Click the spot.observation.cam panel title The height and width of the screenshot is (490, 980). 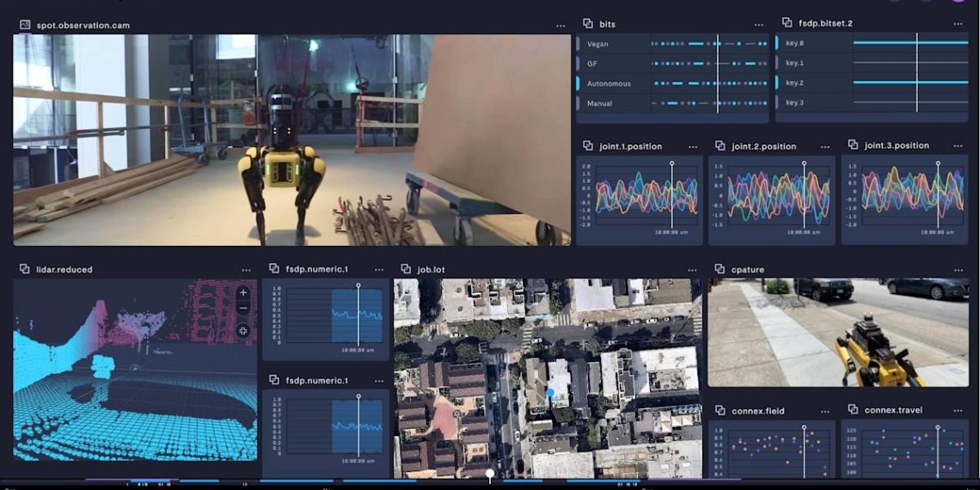click(x=83, y=26)
